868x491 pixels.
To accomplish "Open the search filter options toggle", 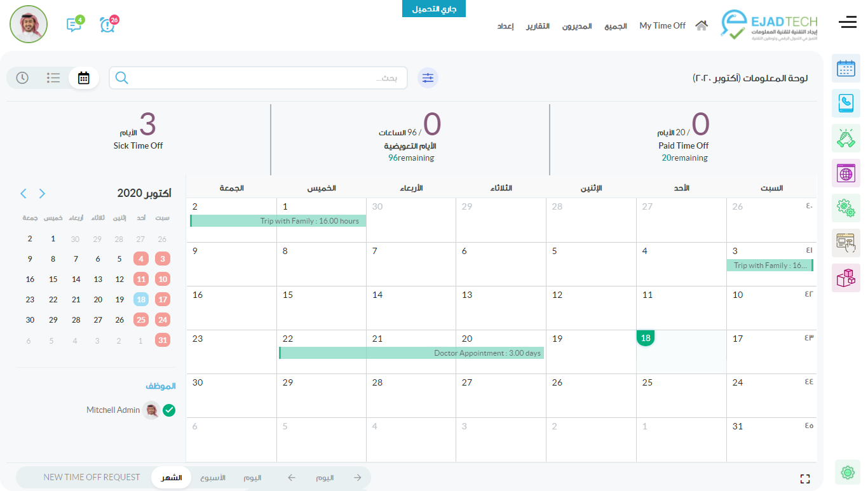I will (428, 78).
